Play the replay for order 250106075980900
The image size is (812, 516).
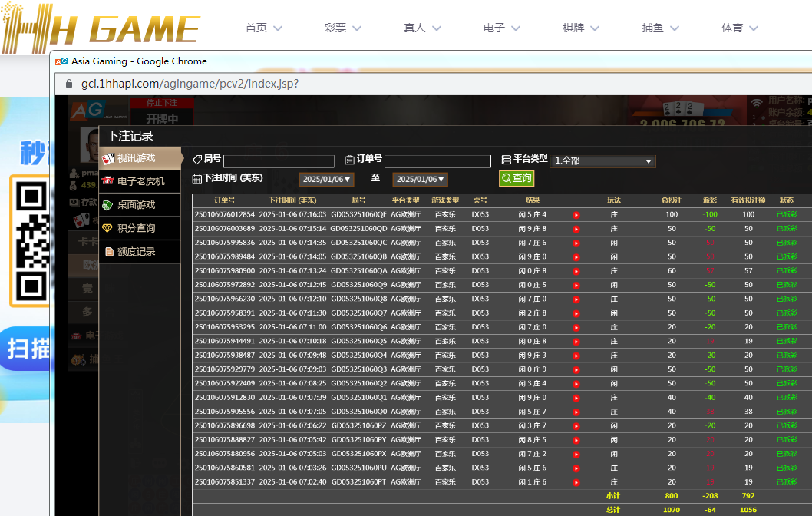[576, 271]
